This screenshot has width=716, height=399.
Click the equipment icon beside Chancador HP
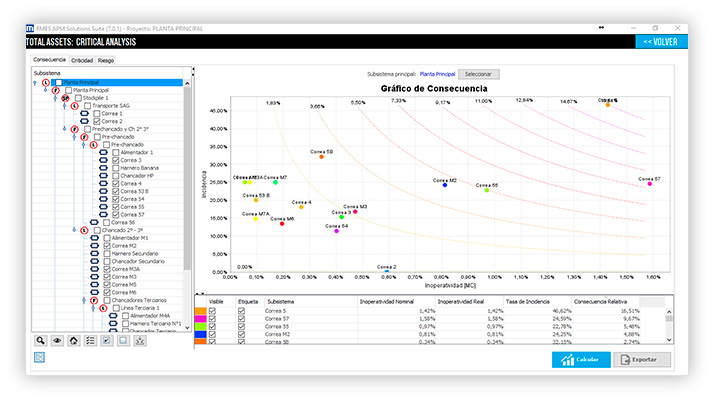[x=104, y=176]
